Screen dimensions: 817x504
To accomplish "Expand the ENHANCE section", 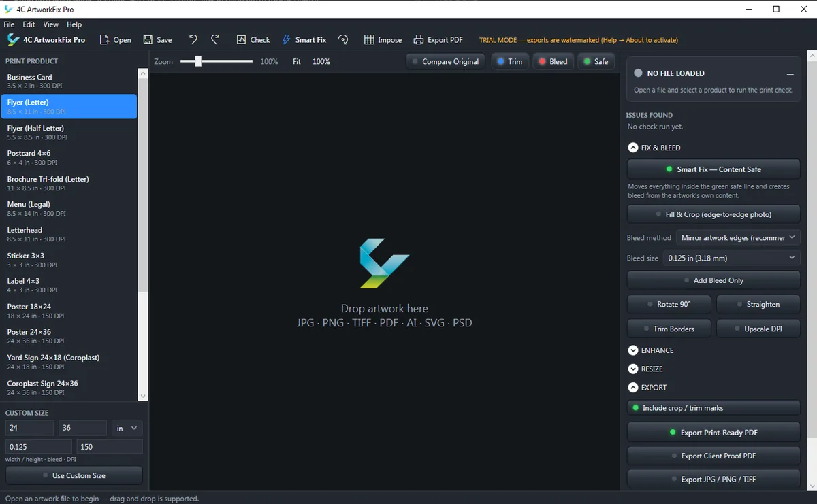I will coord(633,350).
